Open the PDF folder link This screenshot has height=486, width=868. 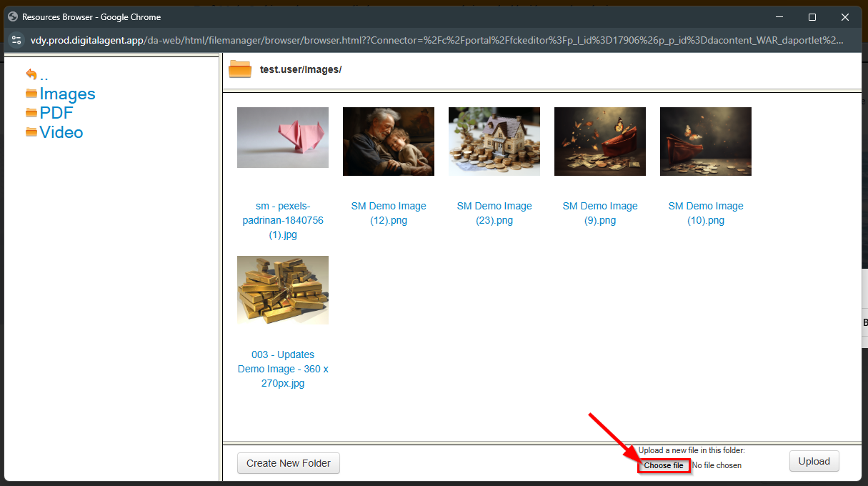click(56, 113)
